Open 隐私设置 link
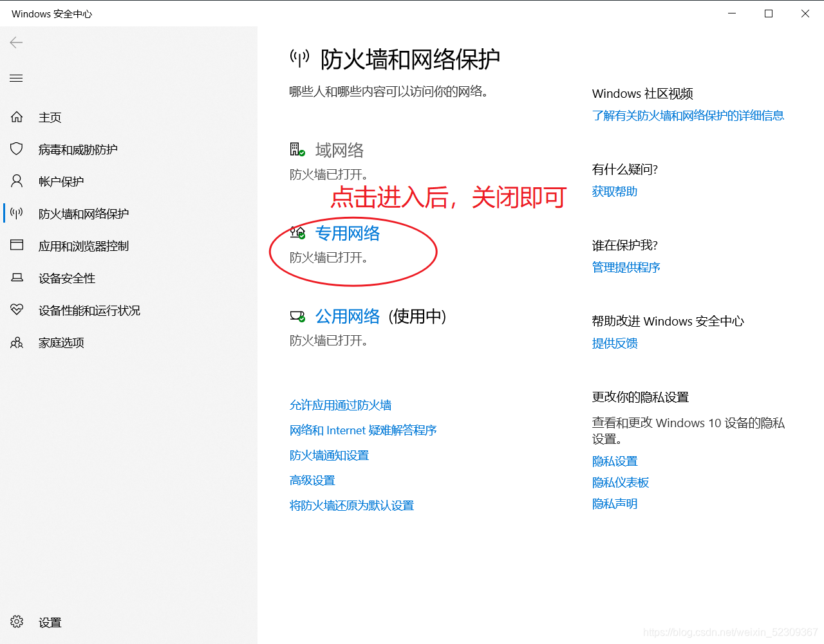This screenshot has height=644, width=824. click(x=615, y=461)
